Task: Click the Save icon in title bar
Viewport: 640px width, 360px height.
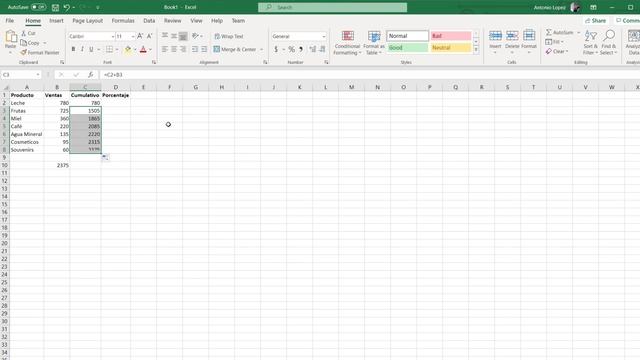Action: pos(56,7)
